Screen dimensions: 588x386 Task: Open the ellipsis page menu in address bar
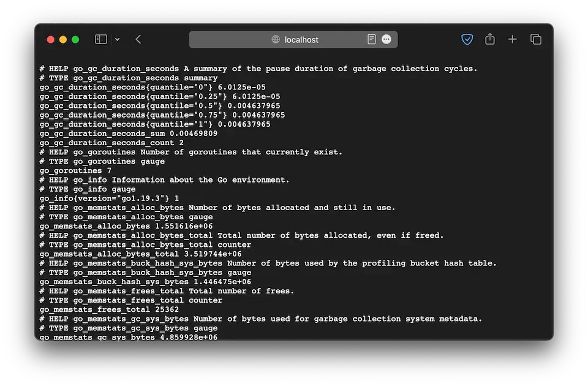point(386,39)
